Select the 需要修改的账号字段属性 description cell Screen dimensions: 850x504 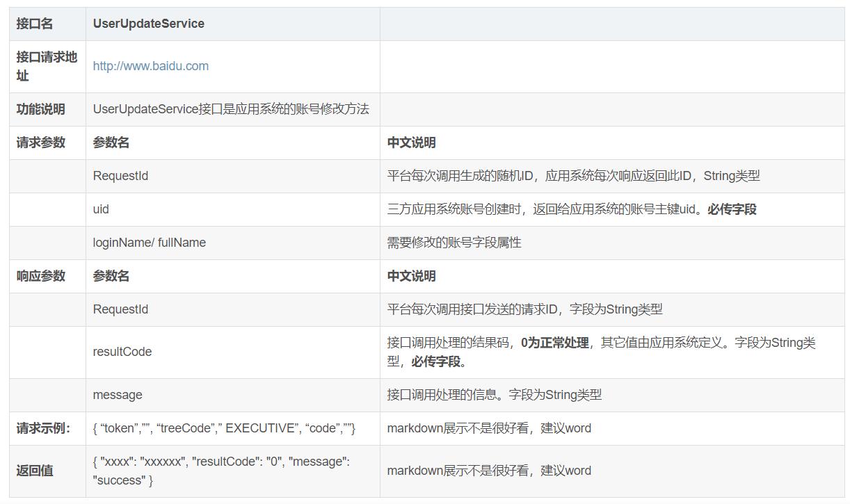coord(454,243)
